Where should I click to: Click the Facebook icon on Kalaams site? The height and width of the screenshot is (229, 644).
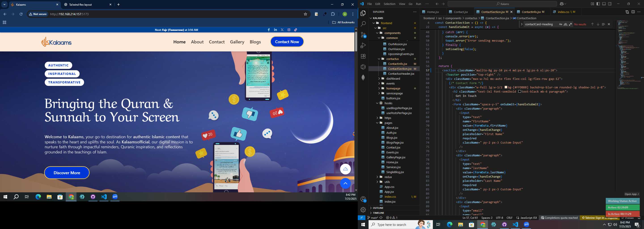269,30
